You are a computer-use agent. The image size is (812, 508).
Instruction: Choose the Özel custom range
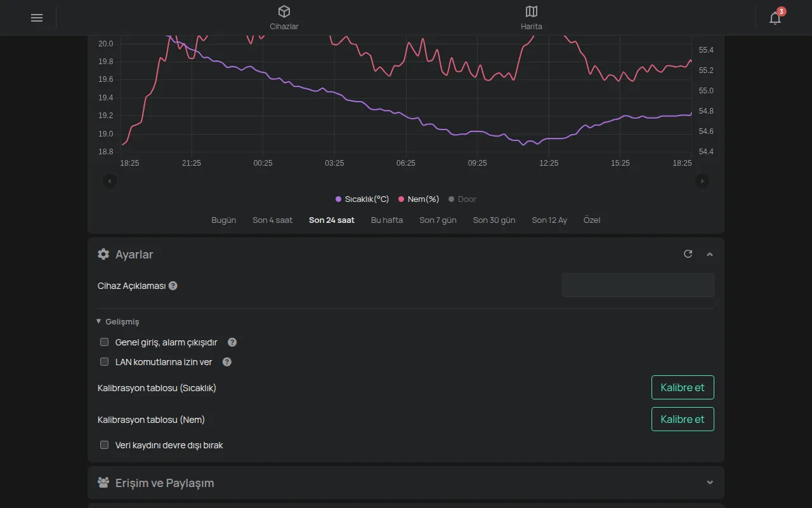[x=592, y=220]
